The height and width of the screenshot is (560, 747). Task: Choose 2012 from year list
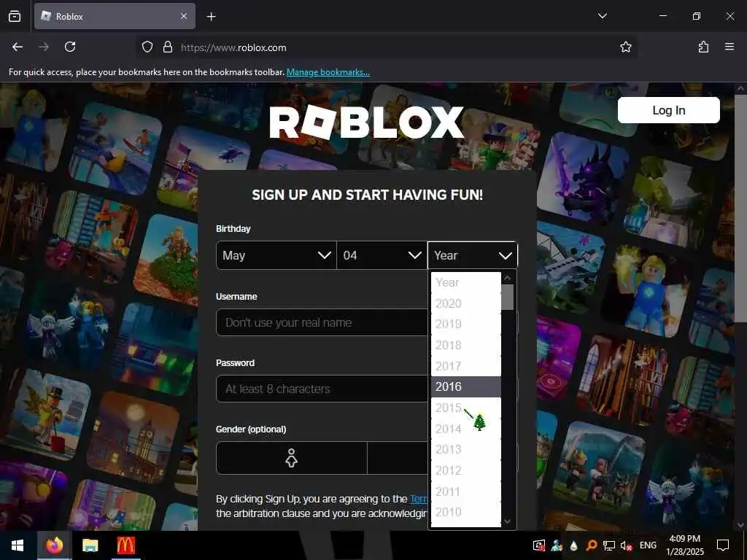[x=466, y=470]
